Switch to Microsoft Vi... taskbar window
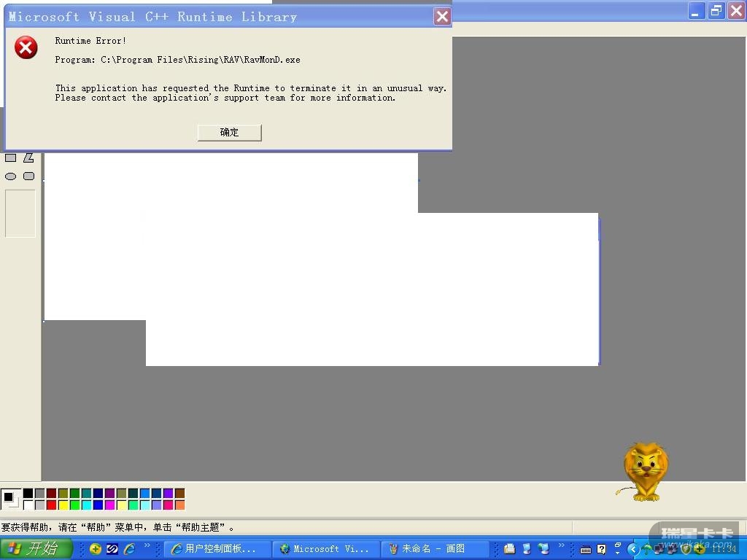Image resolution: width=747 pixels, height=560 pixels. coord(326,549)
